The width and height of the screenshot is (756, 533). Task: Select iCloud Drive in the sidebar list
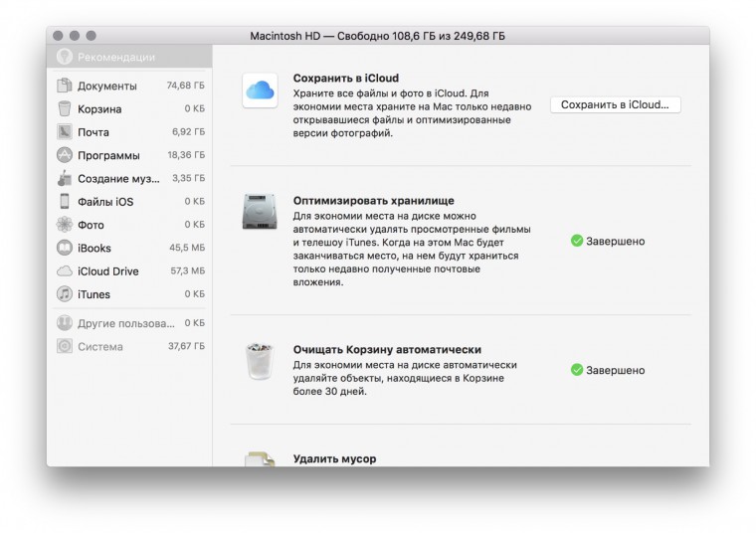click(x=129, y=271)
